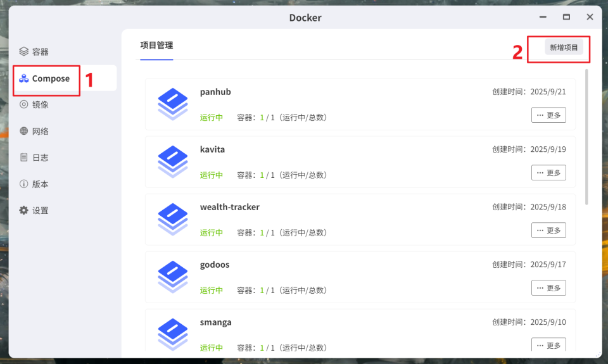This screenshot has width=608, height=364.
Task: Click the 网络 globe icon in sidebar
Action: (23, 131)
